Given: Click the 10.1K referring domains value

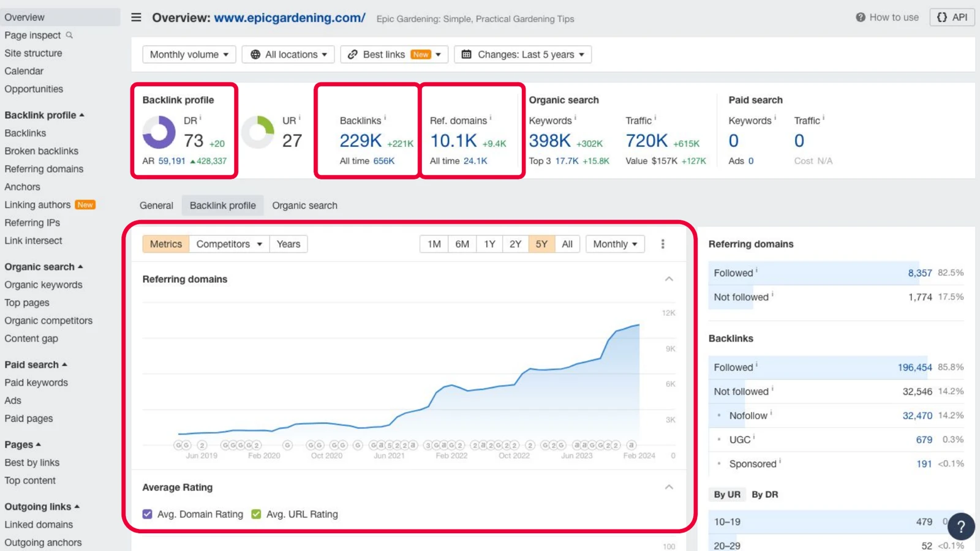Looking at the screenshot, I should 454,141.
